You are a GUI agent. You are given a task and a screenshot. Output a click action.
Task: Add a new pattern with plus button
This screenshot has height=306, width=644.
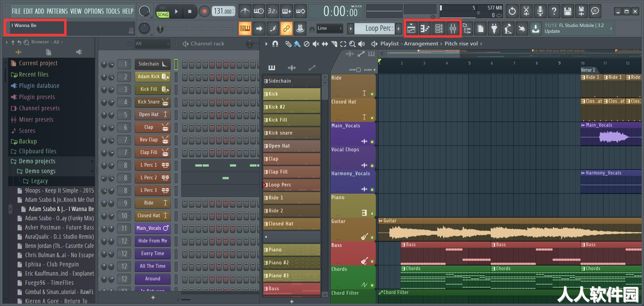[398, 29]
